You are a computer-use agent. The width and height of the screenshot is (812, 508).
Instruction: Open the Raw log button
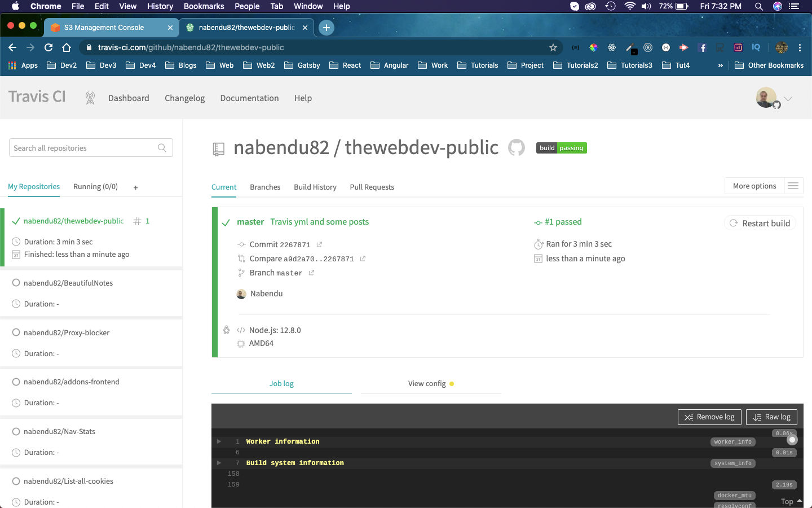(x=771, y=417)
